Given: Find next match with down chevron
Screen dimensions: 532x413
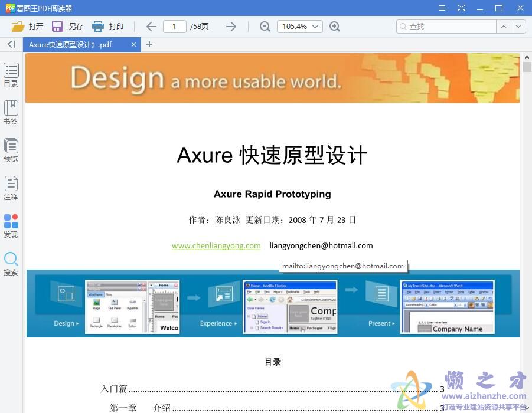Looking at the screenshot, I should (518, 27).
